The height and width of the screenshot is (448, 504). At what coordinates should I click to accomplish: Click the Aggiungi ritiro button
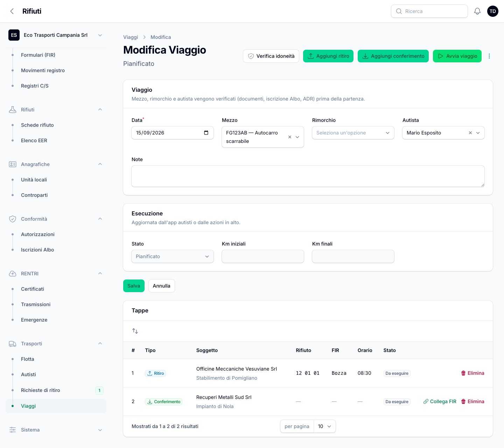pyautogui.click(x=328, y=56)
